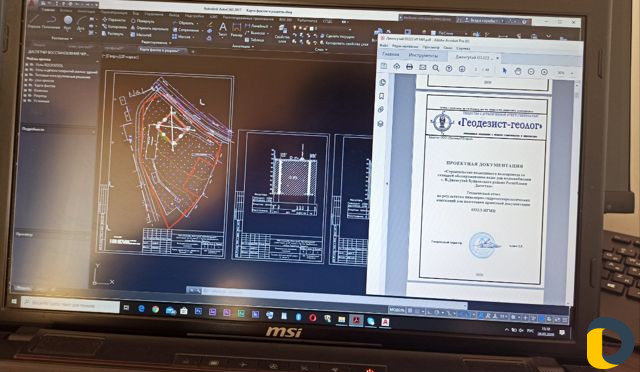Screen dimensions: 640x372
Task: Click the Повернуть rotate button
Action: coord(142,21)
